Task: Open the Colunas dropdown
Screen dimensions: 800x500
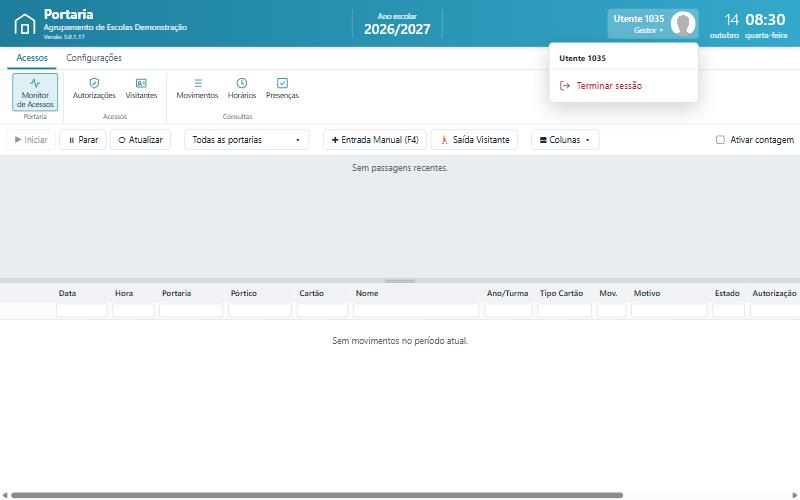Action: tap(565, 140)
